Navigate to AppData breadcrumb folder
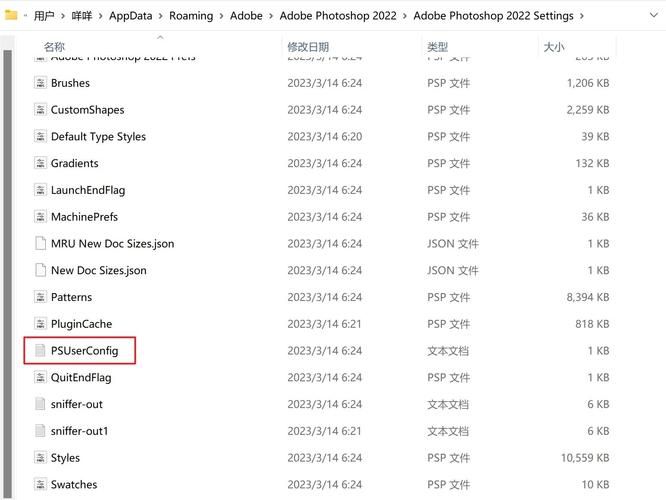Screen dimensions: 666x500 tap(130, 16)
